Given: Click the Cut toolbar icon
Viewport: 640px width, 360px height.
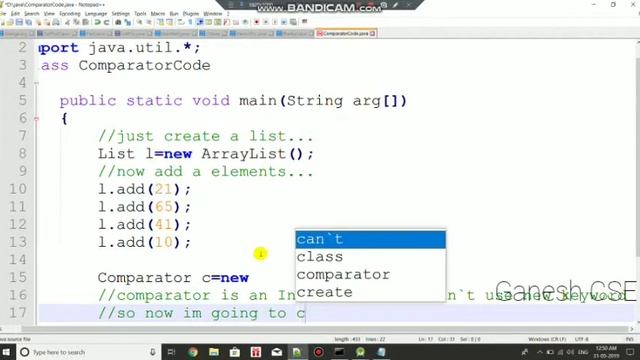Looking at the screenshot, I should click(x=67, y=22).
